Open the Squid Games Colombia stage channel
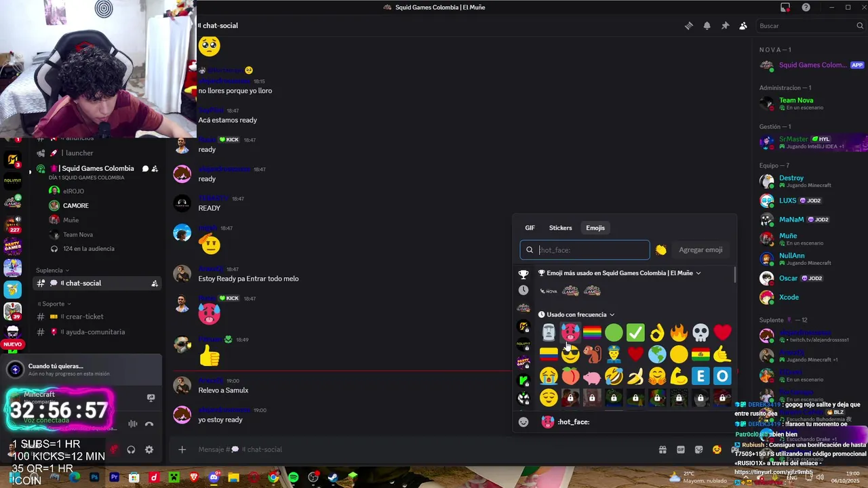The width and height of the screenshot is (868, 488). tap(97, 169)
